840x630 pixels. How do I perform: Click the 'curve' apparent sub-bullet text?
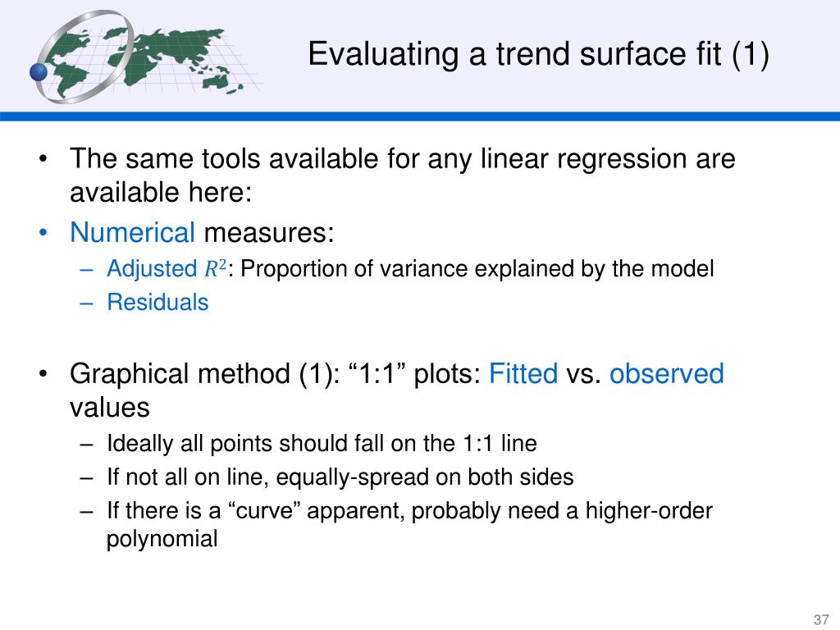[x=409, y=510]
